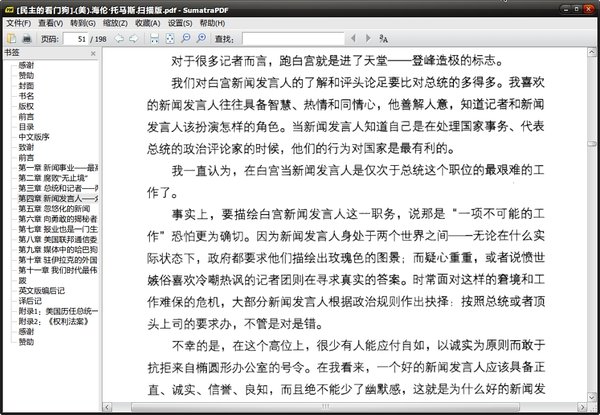The width and height of the screenshot is (600, 415).
Task: Open the 缩放(Z) menu
Action: click(x=115, y=23)
